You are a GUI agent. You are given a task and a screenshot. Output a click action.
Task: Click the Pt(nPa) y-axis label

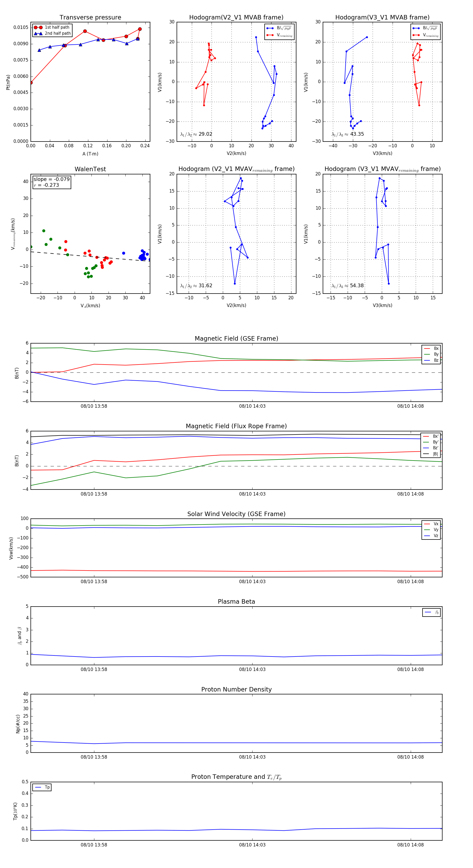8,82
